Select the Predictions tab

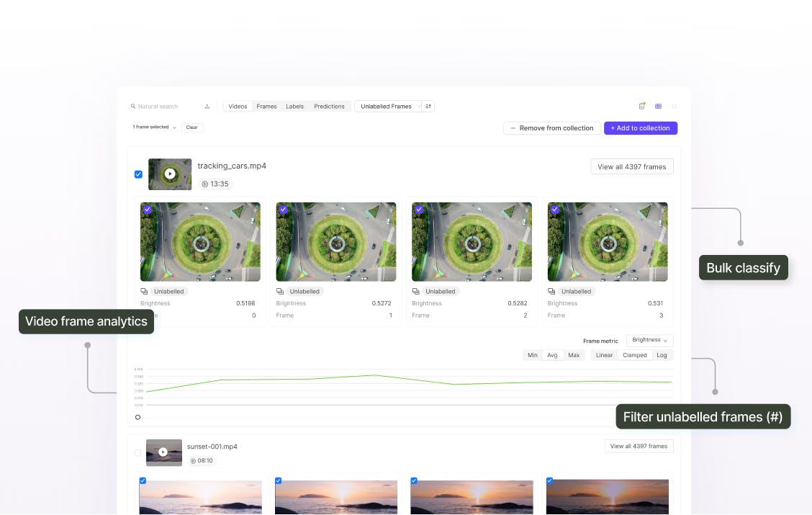329,106
